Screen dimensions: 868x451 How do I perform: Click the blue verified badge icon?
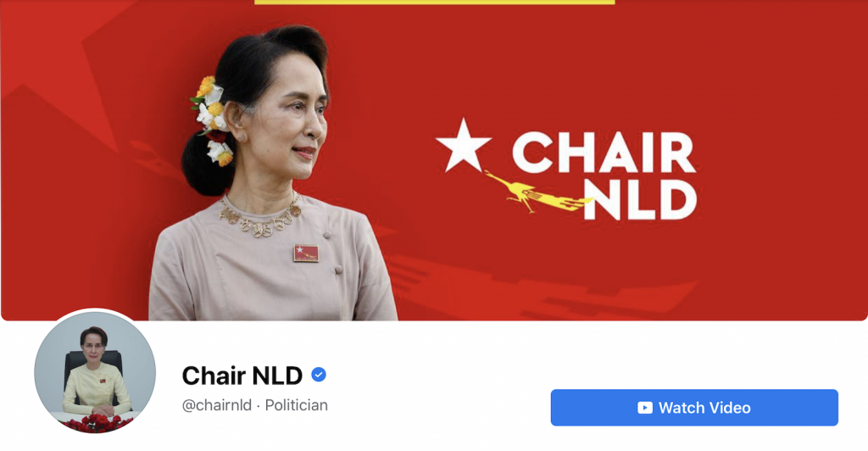[x=319, y=375]
